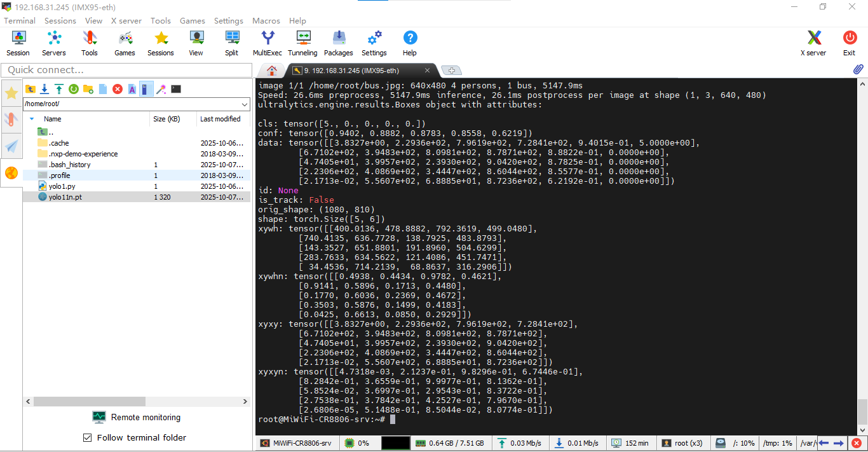868x452 pixels.
Task: Start Remote monitoring
Action: tap(137, 417)
